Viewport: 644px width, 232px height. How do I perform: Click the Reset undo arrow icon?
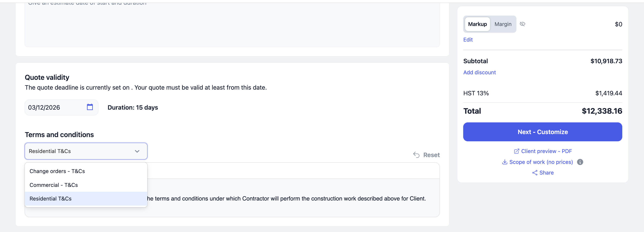(x=416, y=155)
